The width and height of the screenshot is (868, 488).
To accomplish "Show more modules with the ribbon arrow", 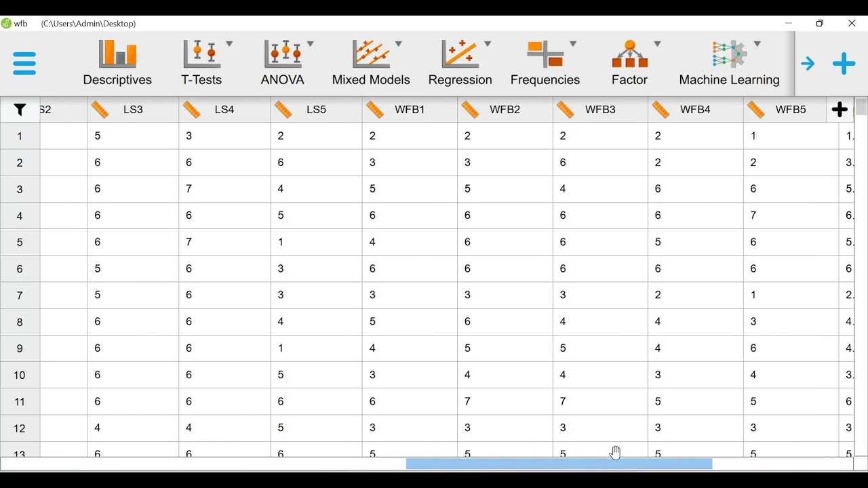I will 808,64.
